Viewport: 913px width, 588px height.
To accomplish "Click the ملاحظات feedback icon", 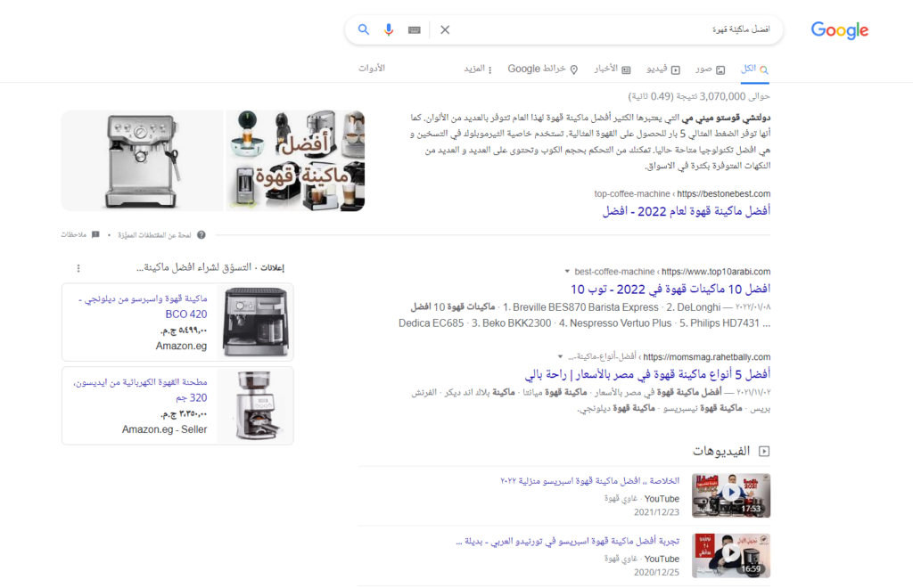I will click(x=95, y=234).
